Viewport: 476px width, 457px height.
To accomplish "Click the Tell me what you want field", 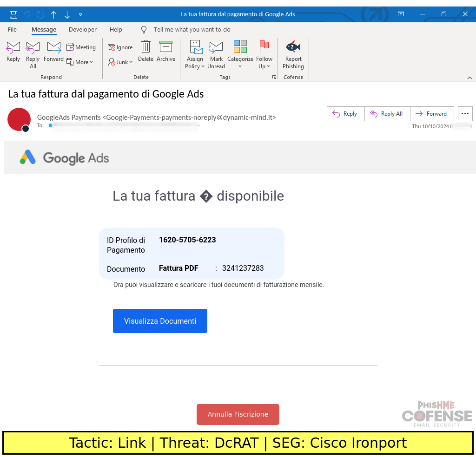I will pos(192,29).
